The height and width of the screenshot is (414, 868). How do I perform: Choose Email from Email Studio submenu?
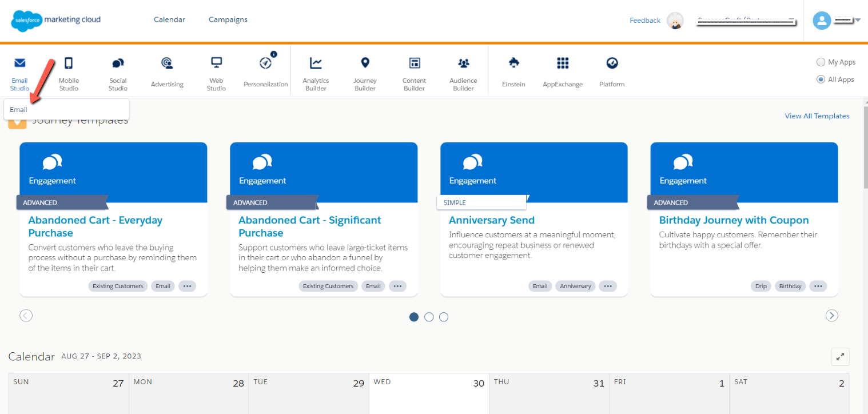click(x=66, y=109)
